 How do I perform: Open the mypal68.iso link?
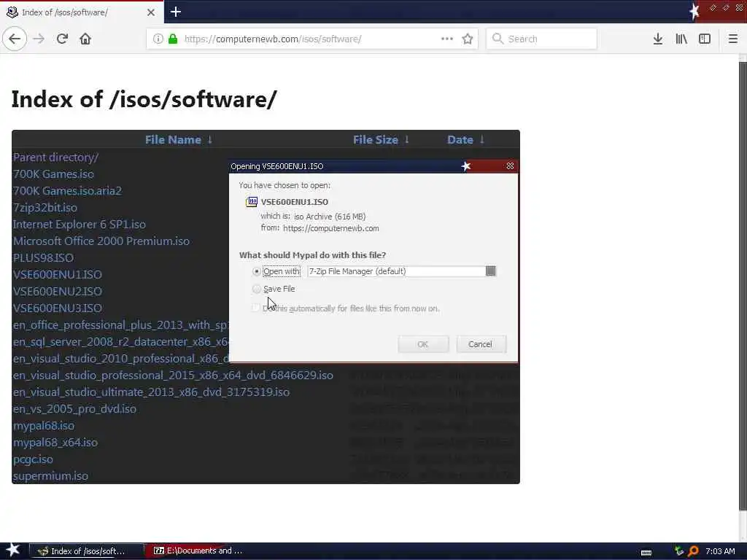(x=43, y=425)
